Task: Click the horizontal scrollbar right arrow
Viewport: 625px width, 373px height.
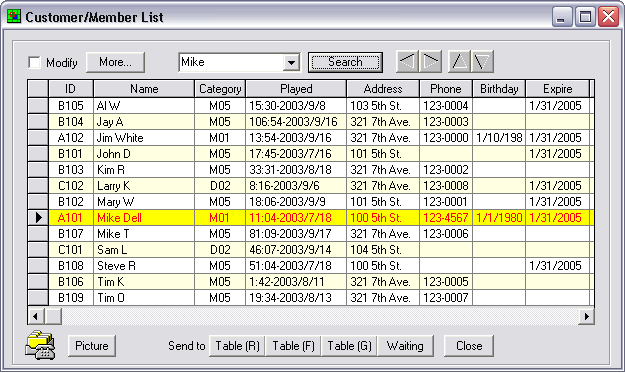Action: [586, 316]
